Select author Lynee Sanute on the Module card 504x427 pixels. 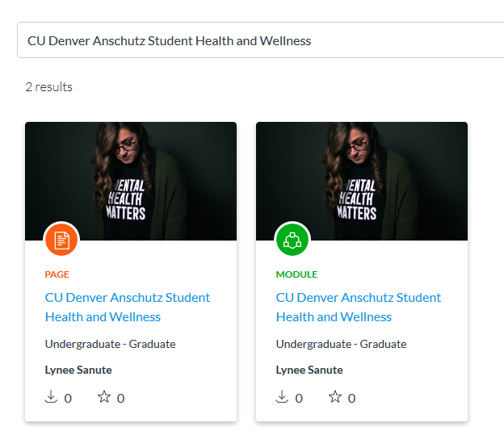pyautogui.click(x=309, y=370)
